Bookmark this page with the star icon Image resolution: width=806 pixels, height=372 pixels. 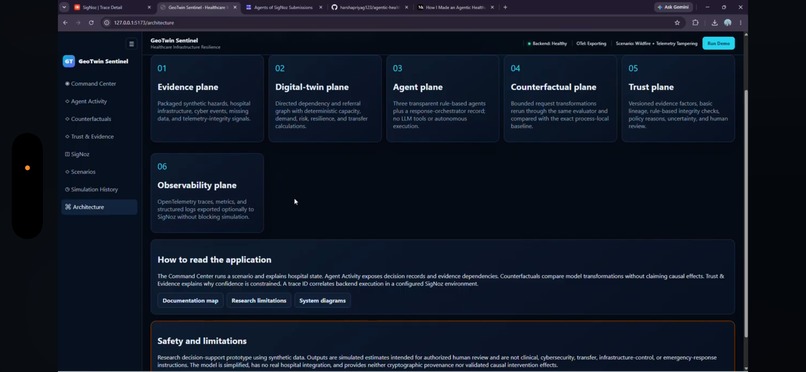click(x=677, y=23)
